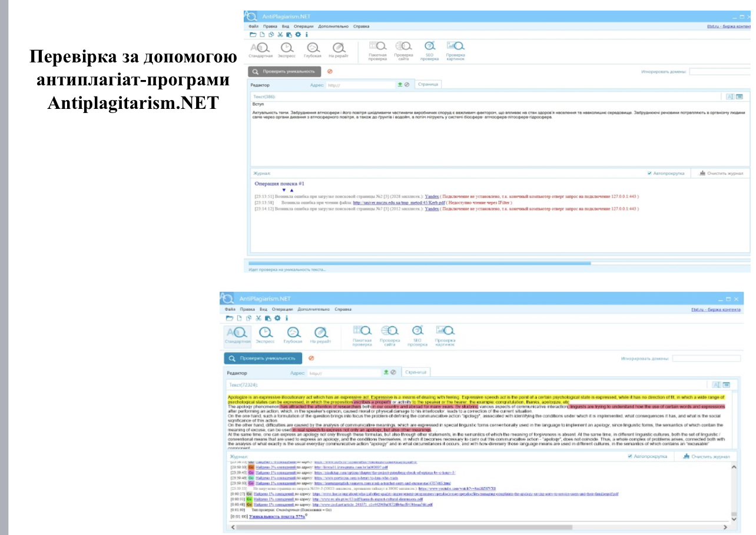Focus Адрес http:// field in lower window

(344, 373)
